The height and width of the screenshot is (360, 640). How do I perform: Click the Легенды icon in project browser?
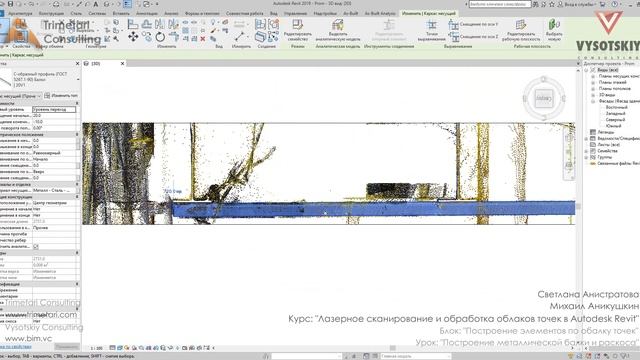(593, 132)
